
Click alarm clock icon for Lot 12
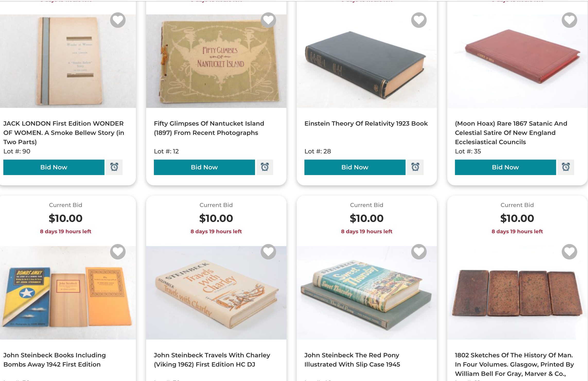(x=265, y=167)
